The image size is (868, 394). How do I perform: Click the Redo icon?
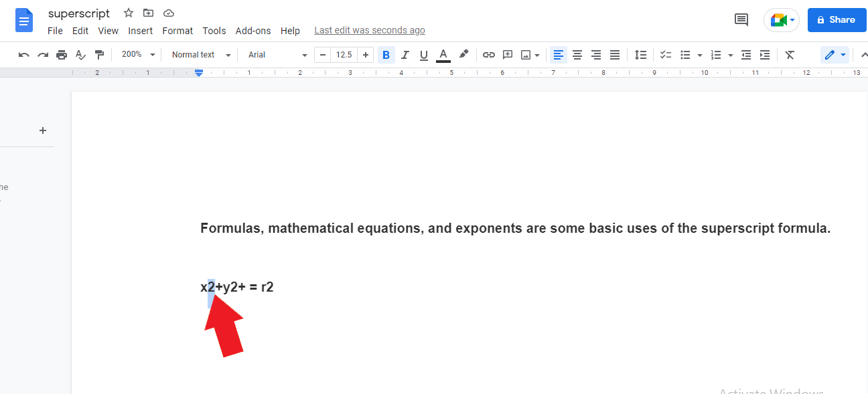43,55
